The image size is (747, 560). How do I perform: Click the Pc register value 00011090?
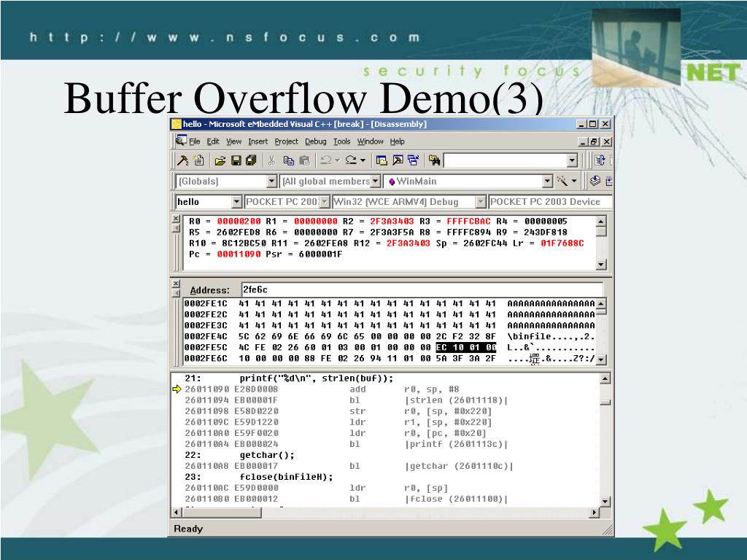tap(239, 254)
